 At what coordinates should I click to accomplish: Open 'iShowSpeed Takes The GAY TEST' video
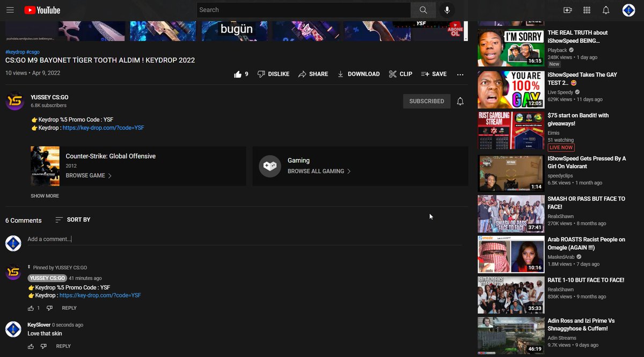[x=582, y=79]
